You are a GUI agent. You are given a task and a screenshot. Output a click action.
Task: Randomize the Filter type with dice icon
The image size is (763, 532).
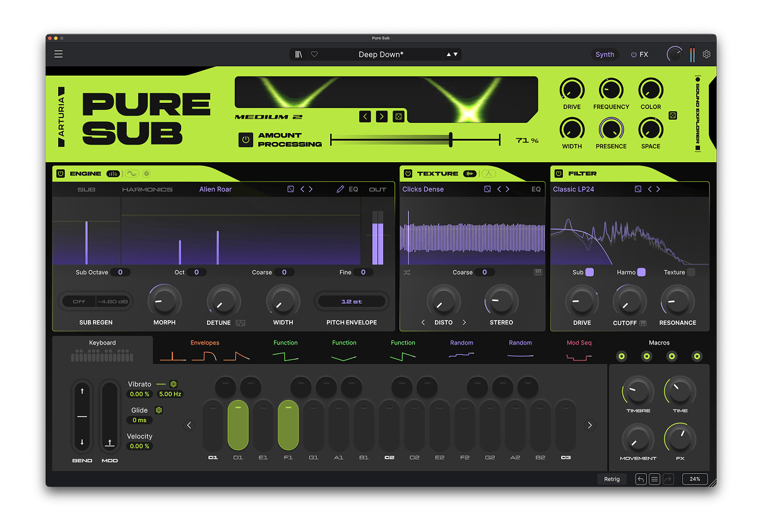[638, 189]
